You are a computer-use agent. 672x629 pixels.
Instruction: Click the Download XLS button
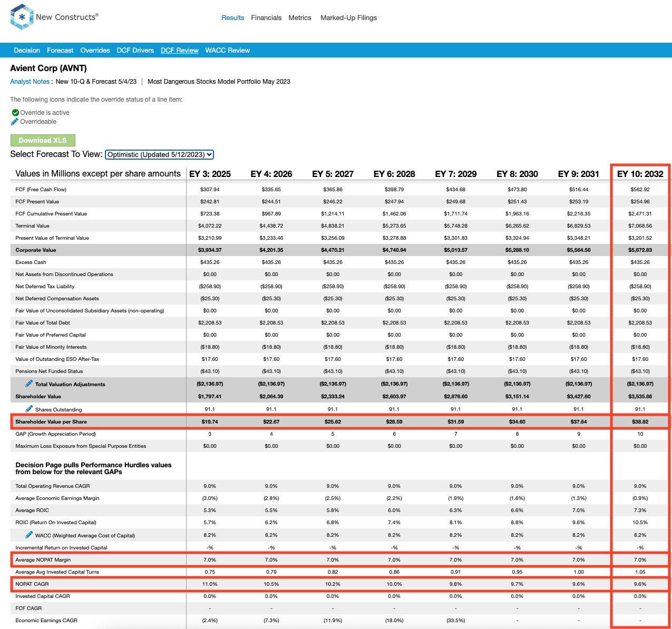tap(43, 140)
